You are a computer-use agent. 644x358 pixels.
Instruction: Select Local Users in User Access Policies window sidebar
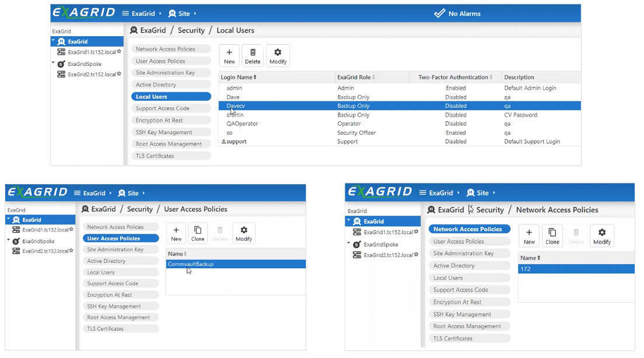121,272
